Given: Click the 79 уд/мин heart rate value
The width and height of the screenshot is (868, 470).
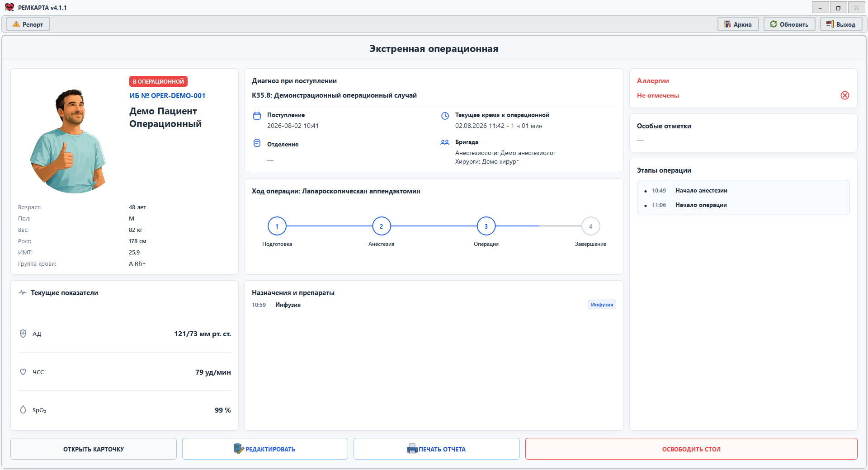Looking at the screenshot, I should pos(213,372).
